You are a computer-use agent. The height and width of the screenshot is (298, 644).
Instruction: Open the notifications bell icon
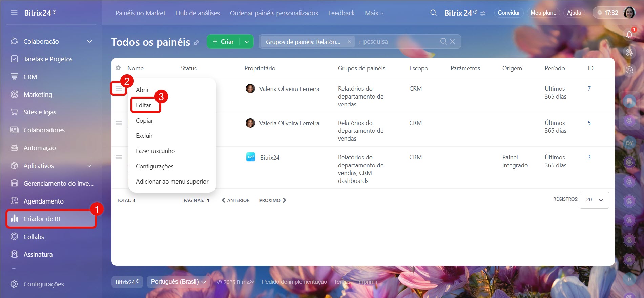pyautogui.click(x=629, y=35)
